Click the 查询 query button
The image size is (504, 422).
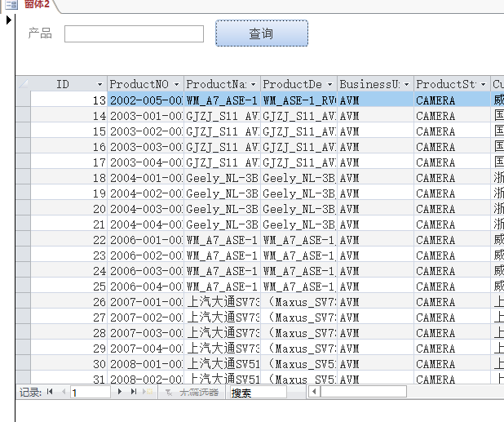coord(262,33)
